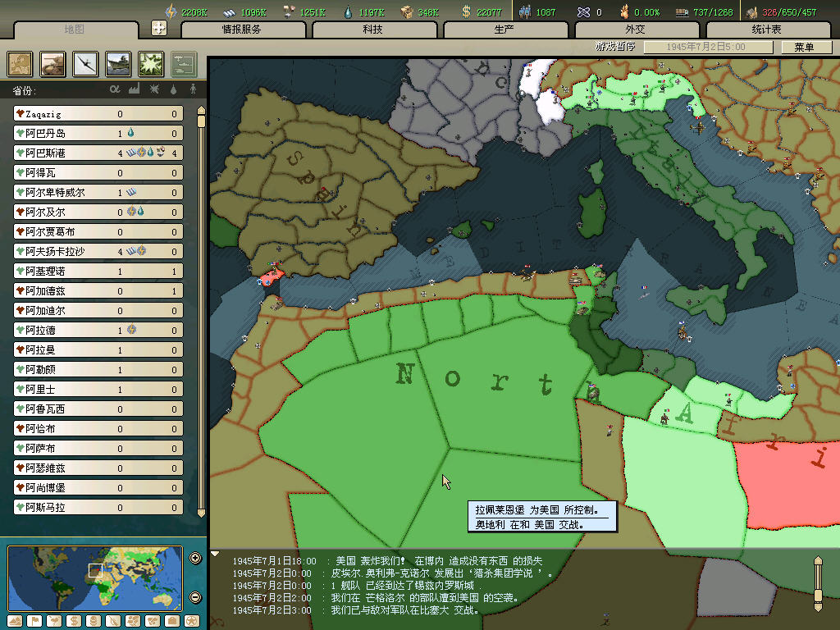The height and width of the screenshot is (630, 840).
Task: Click the four-arrow move icon beside 地图 tab
Action: click(160, 28)
